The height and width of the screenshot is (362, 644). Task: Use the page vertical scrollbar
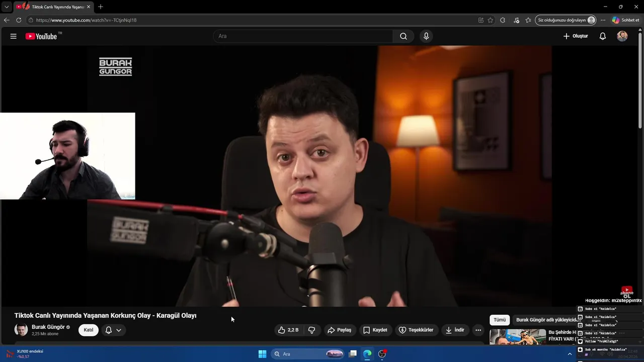click(x=640, y=80)
